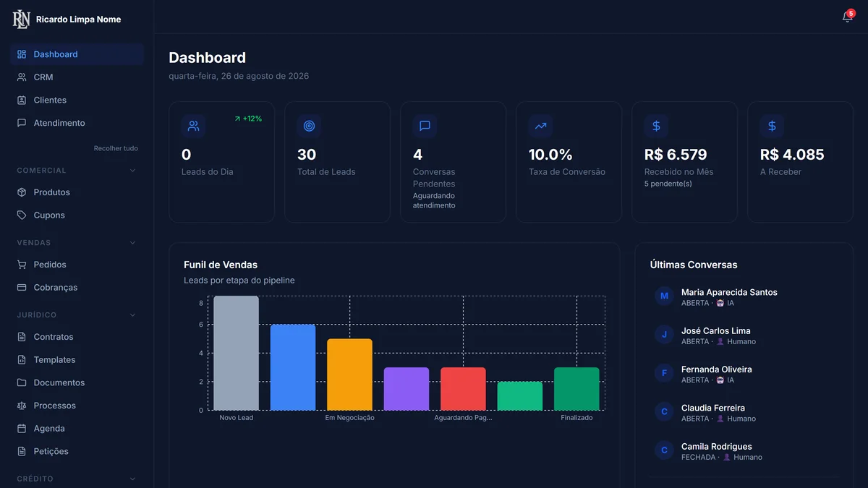Click the R$ 6.579 value
The height and width of the screenshot is (488, 868).
click(x=676, y=155)
